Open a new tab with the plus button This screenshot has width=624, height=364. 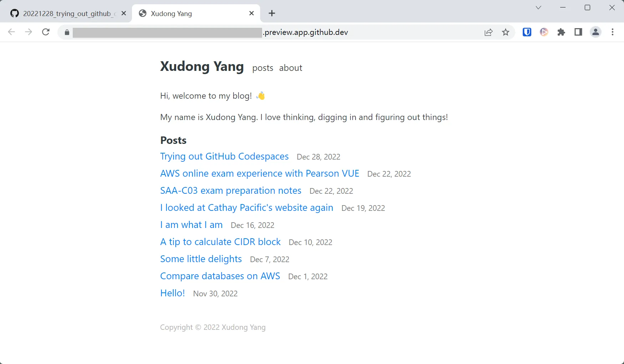(x=272, y=13)
